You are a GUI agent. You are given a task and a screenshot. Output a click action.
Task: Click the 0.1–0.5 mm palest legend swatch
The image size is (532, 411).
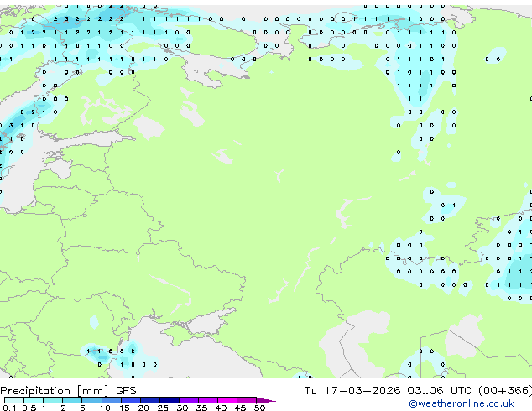[x=14, y=400]
